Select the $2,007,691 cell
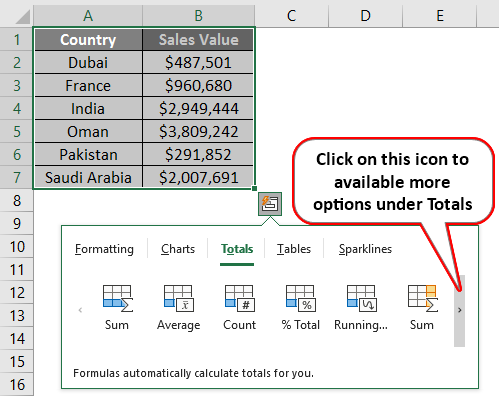The height and width of the screenshot is (396, 499). pos(198,177)
